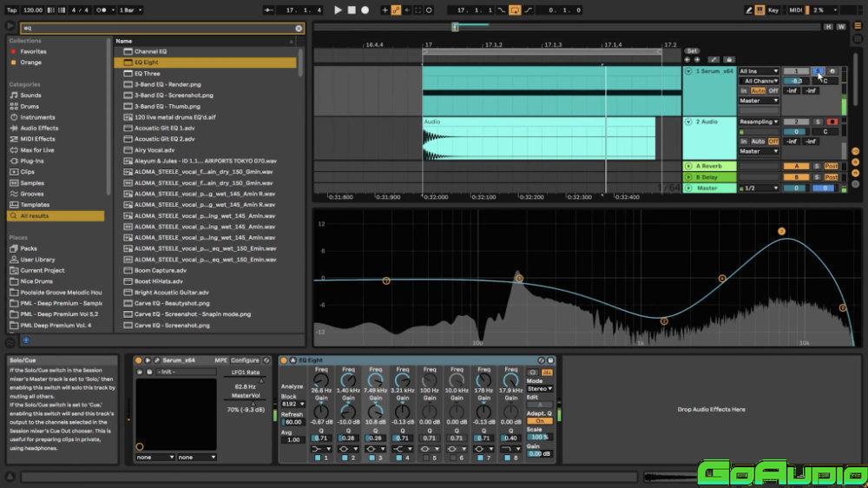868x488 pixels.
Task: Set Audio track monitor to Auto
Action: click(758, 142)
